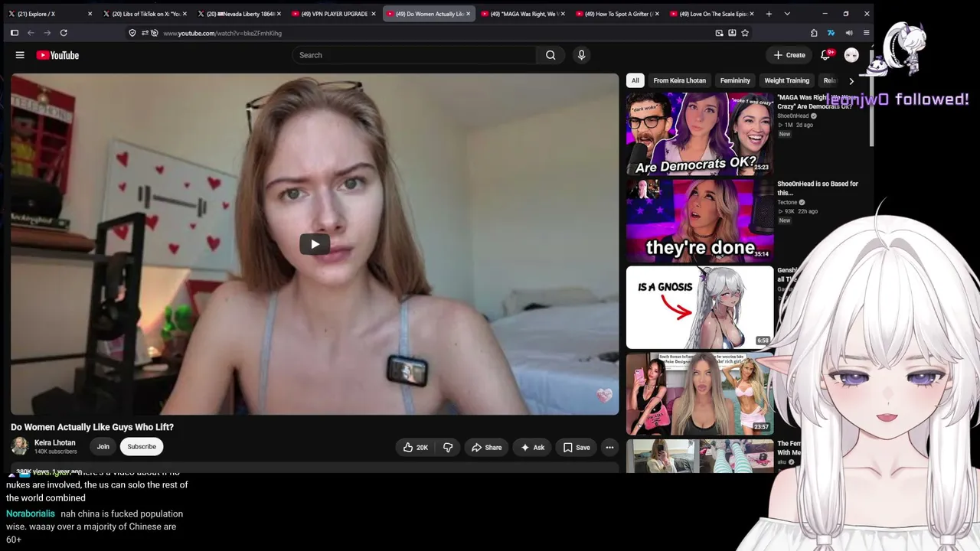Subscribe to Keira Lhotan
The width and height of the screenshot is (980, 551).
(x=142, y=447)
